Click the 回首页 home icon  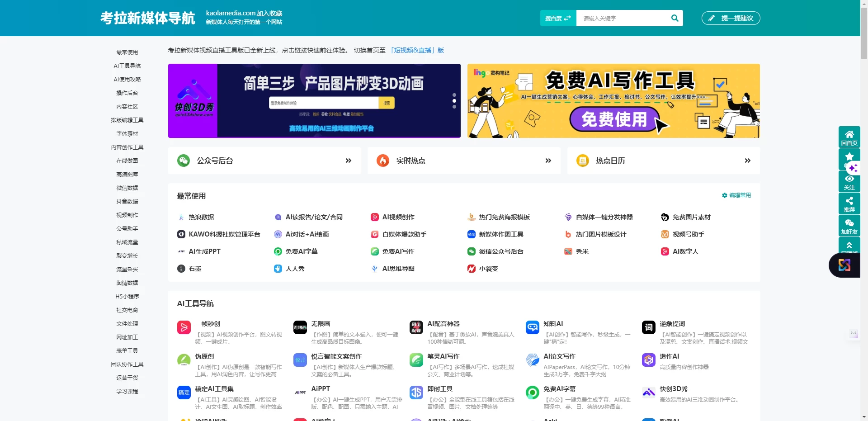point(849,134)
